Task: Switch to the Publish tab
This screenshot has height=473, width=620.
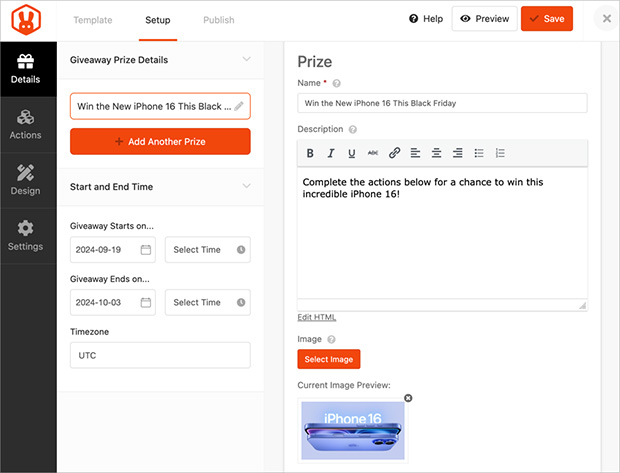Action: [219, 20]
